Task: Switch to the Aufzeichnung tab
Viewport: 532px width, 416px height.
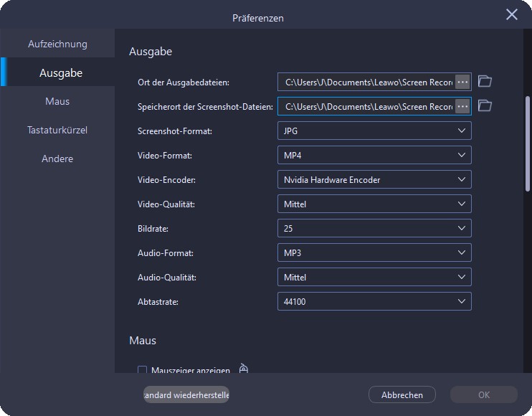Action: coord(57,44)
